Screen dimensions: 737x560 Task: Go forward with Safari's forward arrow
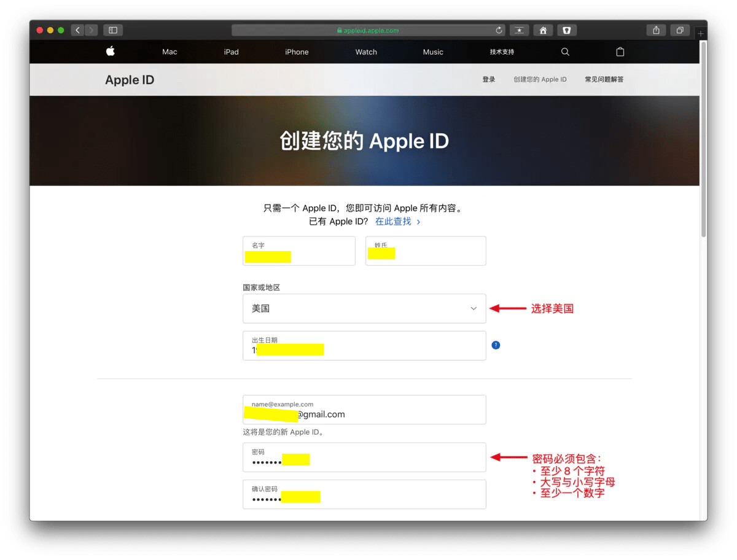click(92, 30)
